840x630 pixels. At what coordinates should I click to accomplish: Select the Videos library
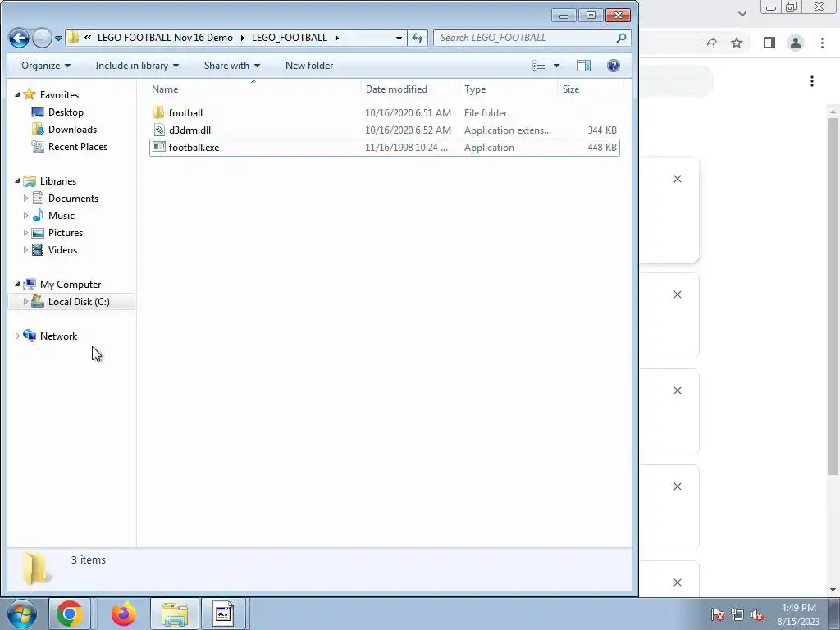tap(62, 249)
